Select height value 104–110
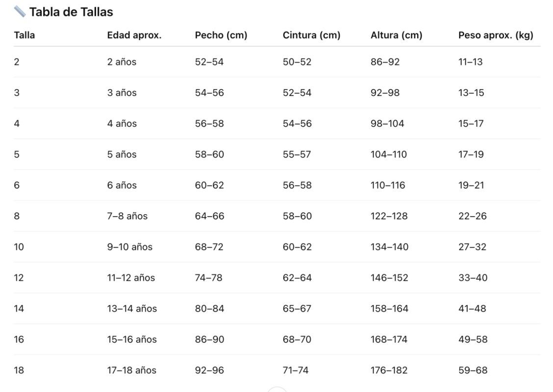The image size is (553, 392). (389, 154)
